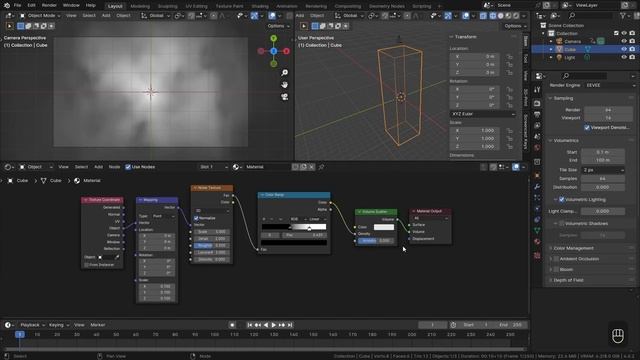
Task: Select rendered shading in right viewport header
Action: tap(516, 16)
